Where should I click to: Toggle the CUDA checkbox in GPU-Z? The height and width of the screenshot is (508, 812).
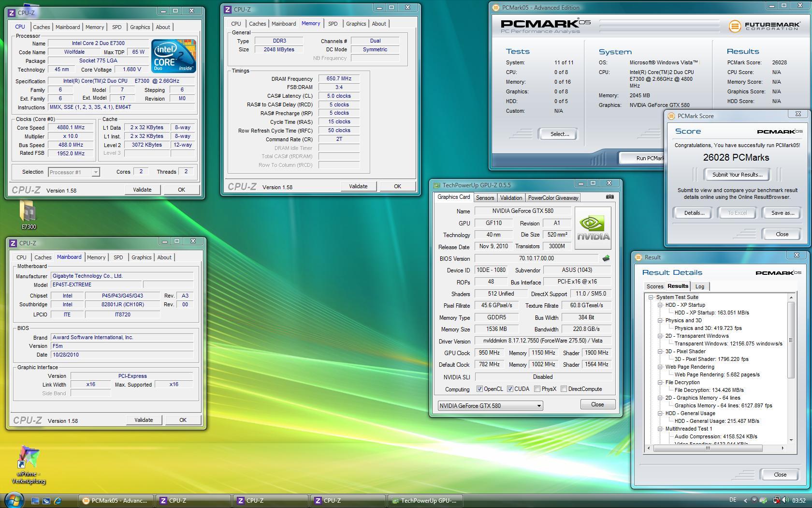click(x=510, y=389)
